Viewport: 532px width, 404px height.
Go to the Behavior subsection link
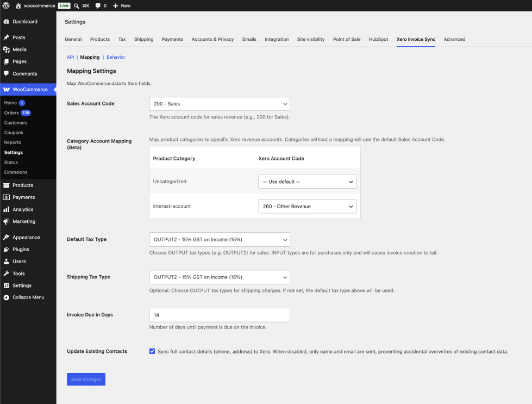coord(116,57)
